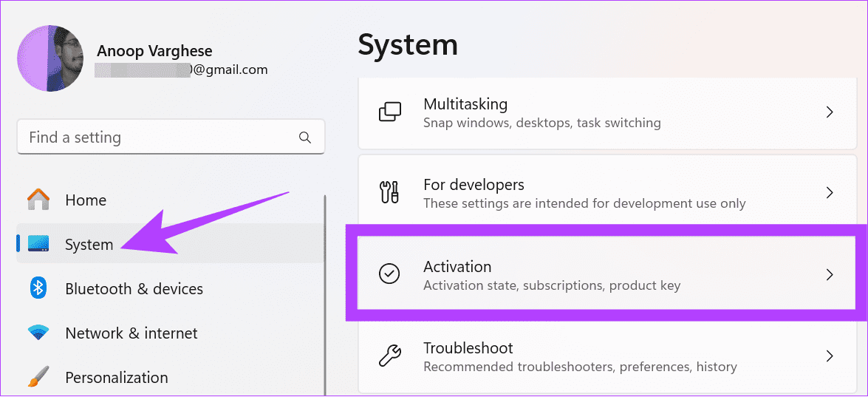Image resolution: width=868 pixels, height=397 pixels.
Task: Open Troubleshoot via right chevron
Action: (x=829, y=356)
